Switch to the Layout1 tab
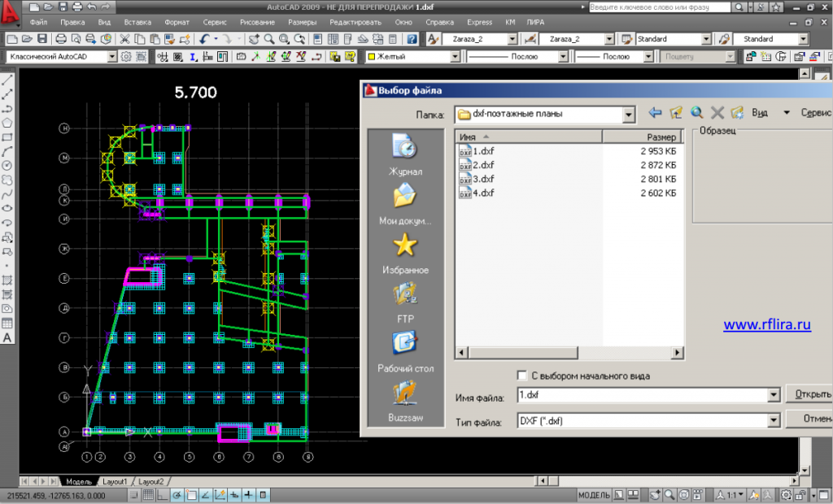The image size is (833, 504). click(114, 482)
